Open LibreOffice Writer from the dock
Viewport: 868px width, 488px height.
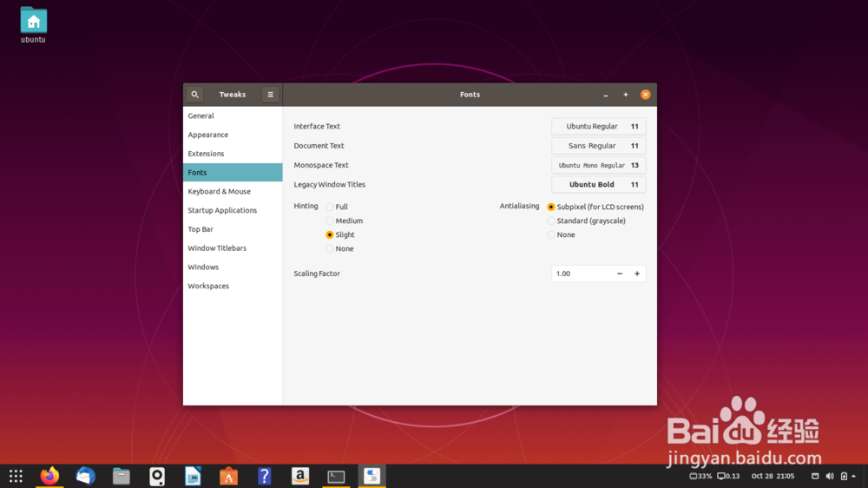click(x=193, y=476)
